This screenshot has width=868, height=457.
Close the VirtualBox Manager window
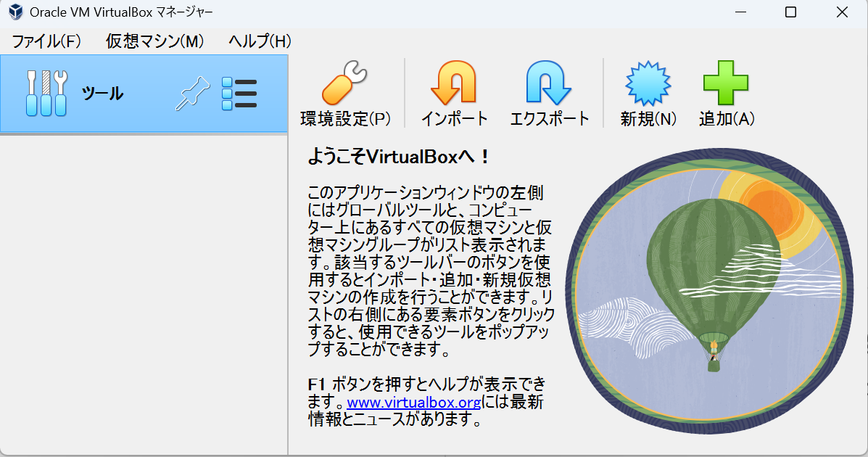(842, 12)
